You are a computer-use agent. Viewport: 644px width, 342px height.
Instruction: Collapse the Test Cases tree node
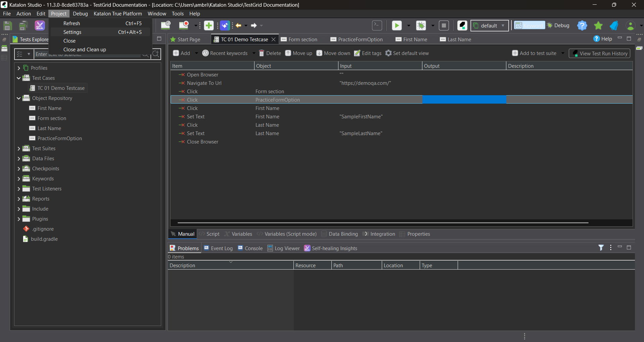[19, 78]
